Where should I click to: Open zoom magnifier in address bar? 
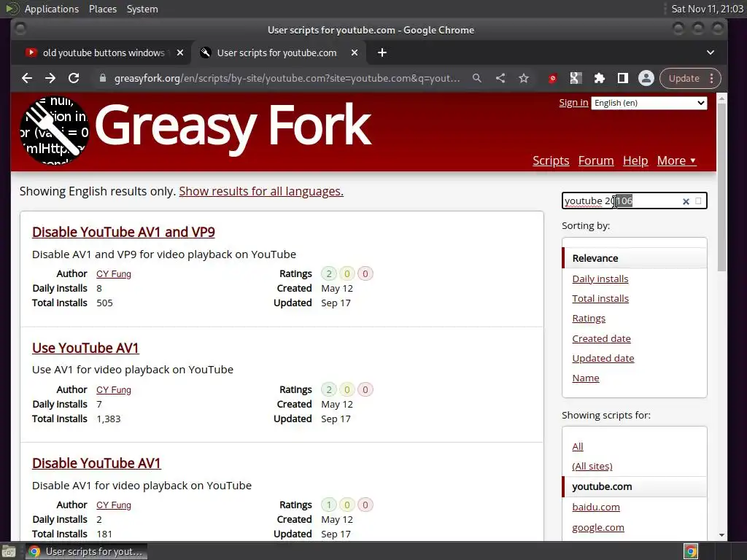(477, 79)
